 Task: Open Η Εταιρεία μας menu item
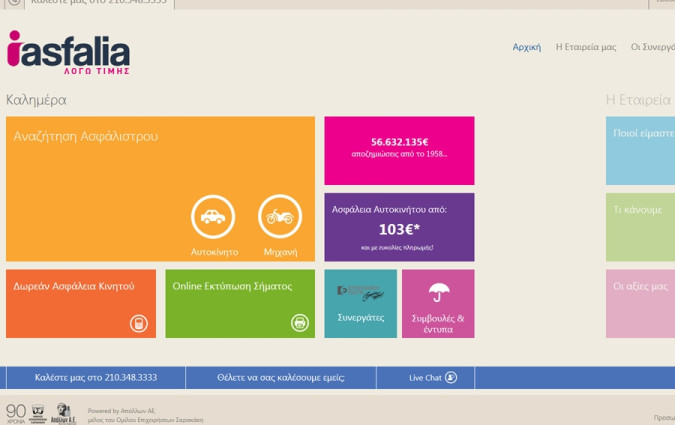pyautogui.click(x=586, y=47)
